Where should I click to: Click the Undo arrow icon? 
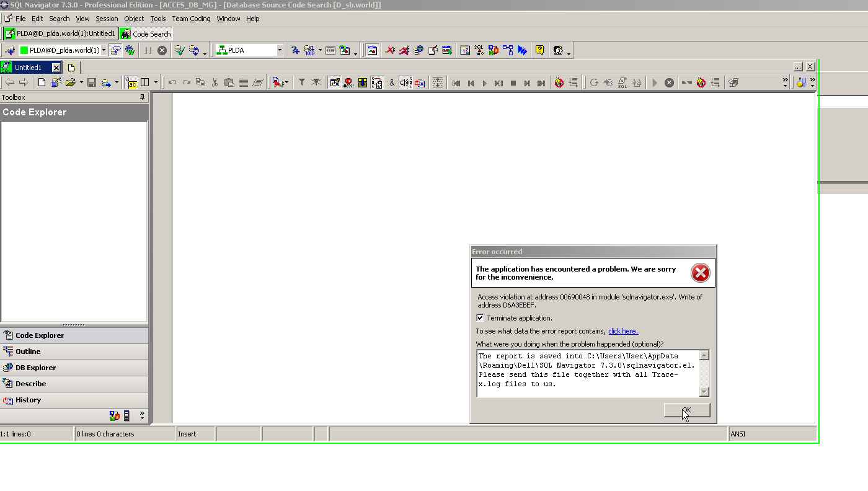coord(172,82)
